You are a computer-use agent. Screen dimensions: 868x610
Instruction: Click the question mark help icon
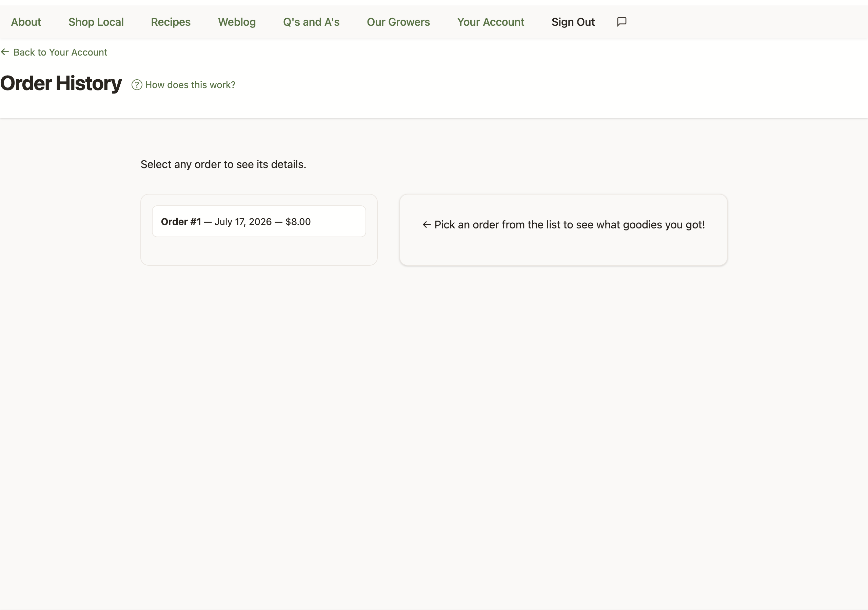(137, 85)
